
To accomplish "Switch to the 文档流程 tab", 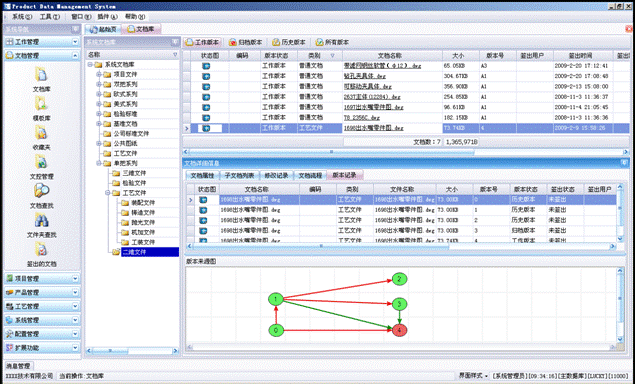I will coord(310,175).
